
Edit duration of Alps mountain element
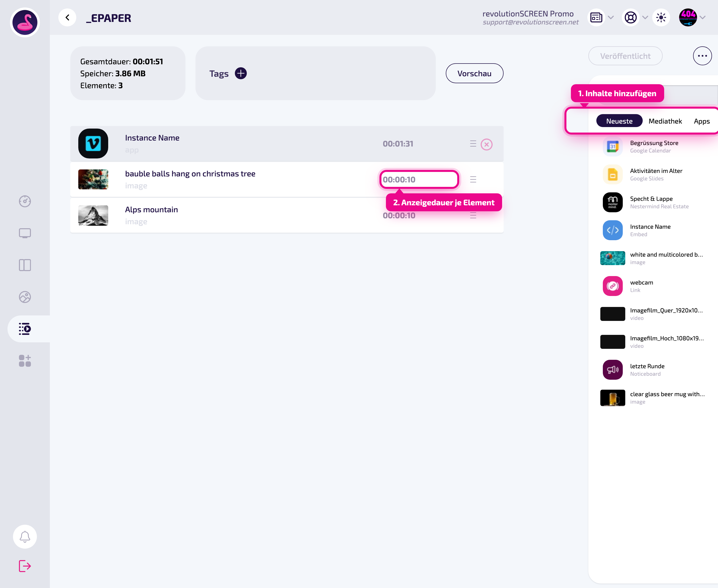[399, 216]
